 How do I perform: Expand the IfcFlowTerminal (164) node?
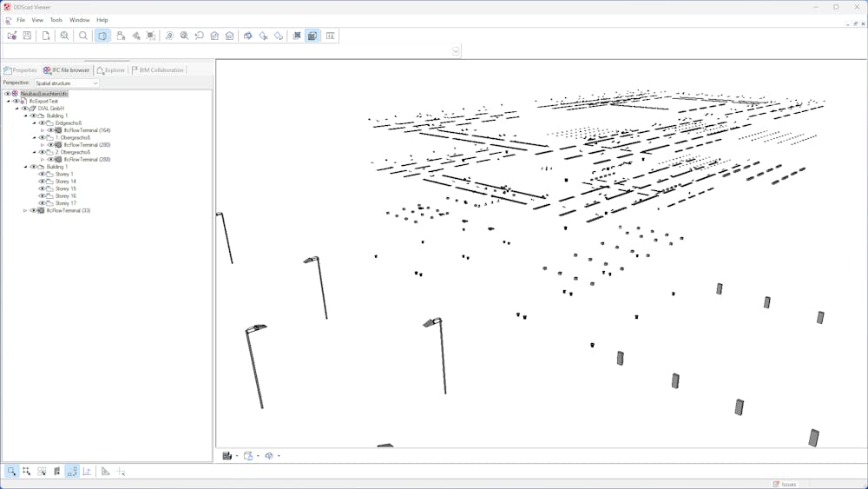click(x=43, y=130)
